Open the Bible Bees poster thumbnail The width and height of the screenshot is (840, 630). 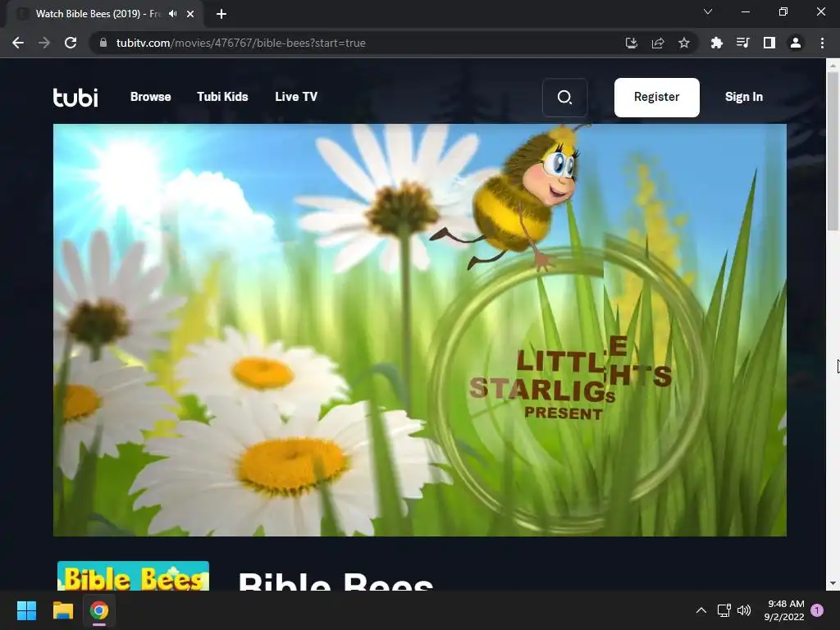(133, 576)
